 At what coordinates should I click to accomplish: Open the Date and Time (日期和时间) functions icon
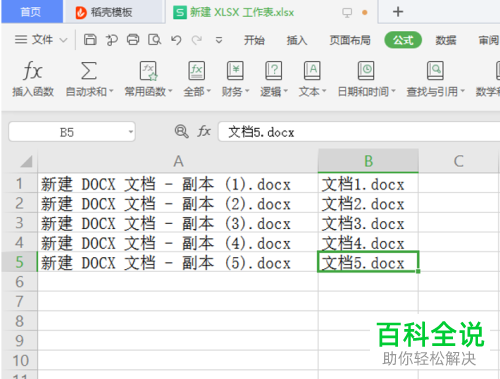(366, 71)
